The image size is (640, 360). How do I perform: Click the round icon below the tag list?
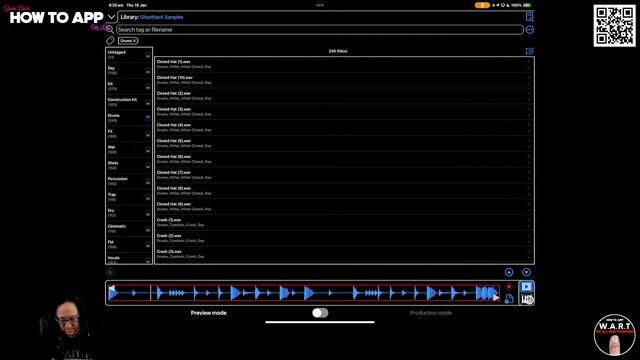pyautogui.click(x=110, y=272)
